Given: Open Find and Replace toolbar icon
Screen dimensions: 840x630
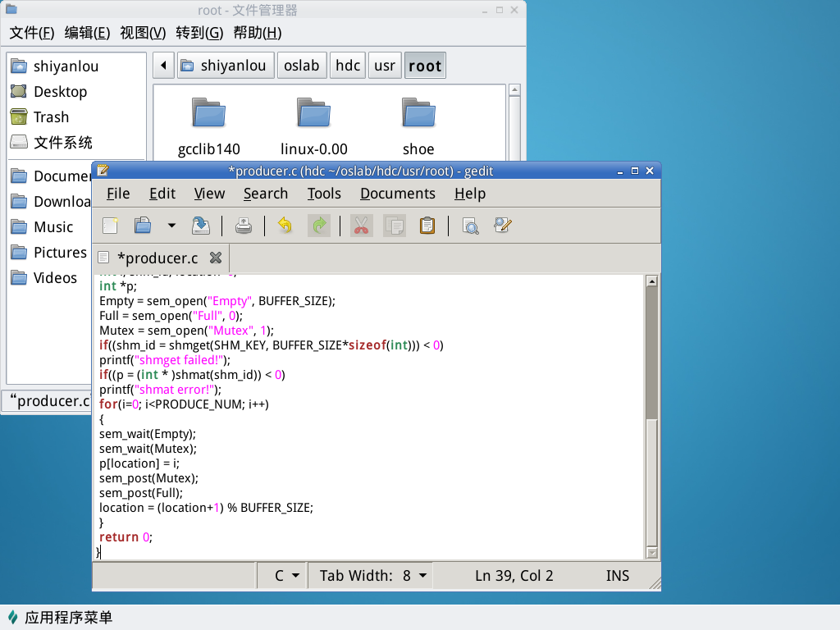Looking at the screenshot, I should 503,226.
